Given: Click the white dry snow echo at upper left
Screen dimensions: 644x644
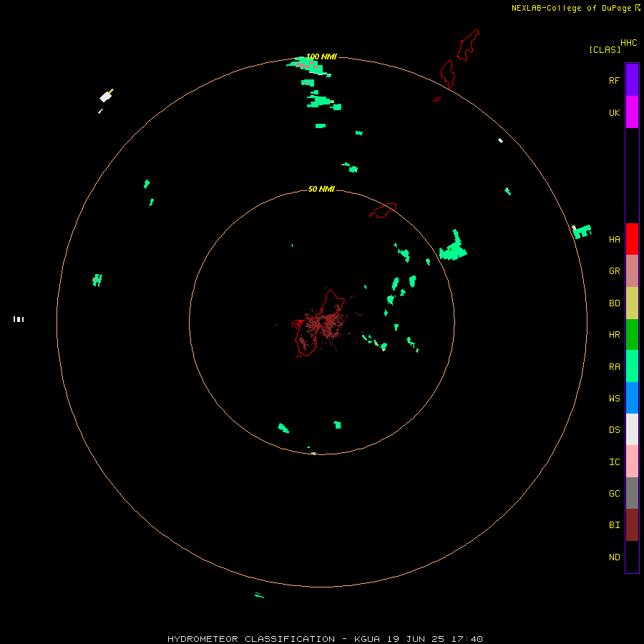Looking at the screenshot, I should click(x=106, y=96).
